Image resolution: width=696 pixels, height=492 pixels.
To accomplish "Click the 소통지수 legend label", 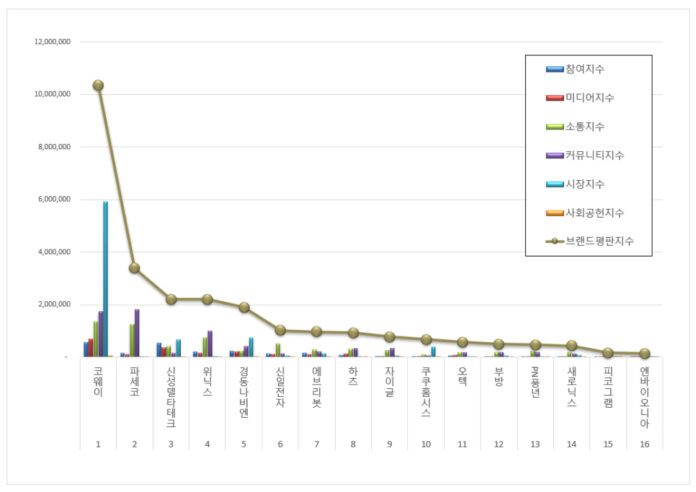I will (x=585, y=127).
